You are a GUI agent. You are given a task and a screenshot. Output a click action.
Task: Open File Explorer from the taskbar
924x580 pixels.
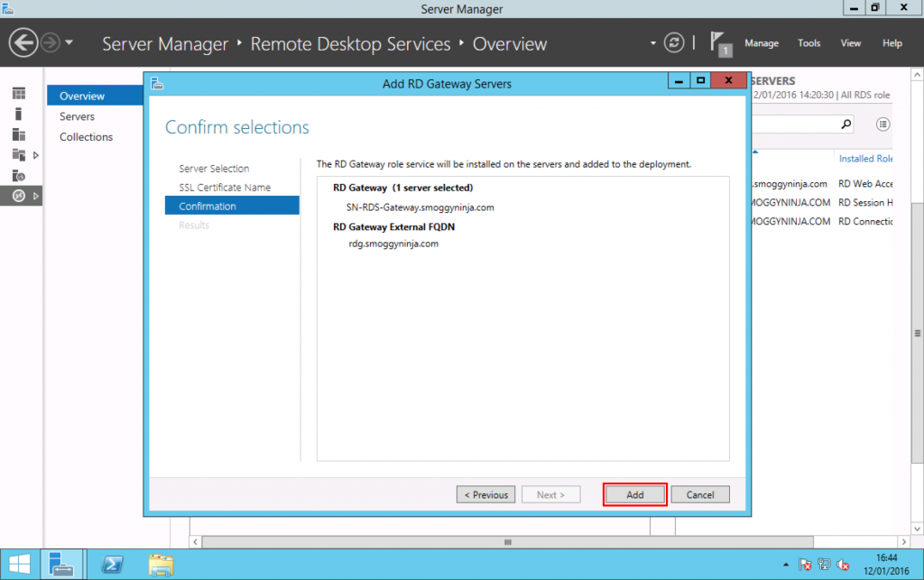(161, 564)
